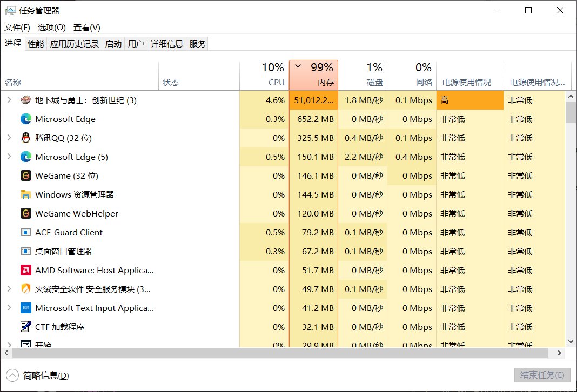Sort by the 内存 99% column header
Screen dimensions: 577x392
pyautogui.click(x=313, y=76)
